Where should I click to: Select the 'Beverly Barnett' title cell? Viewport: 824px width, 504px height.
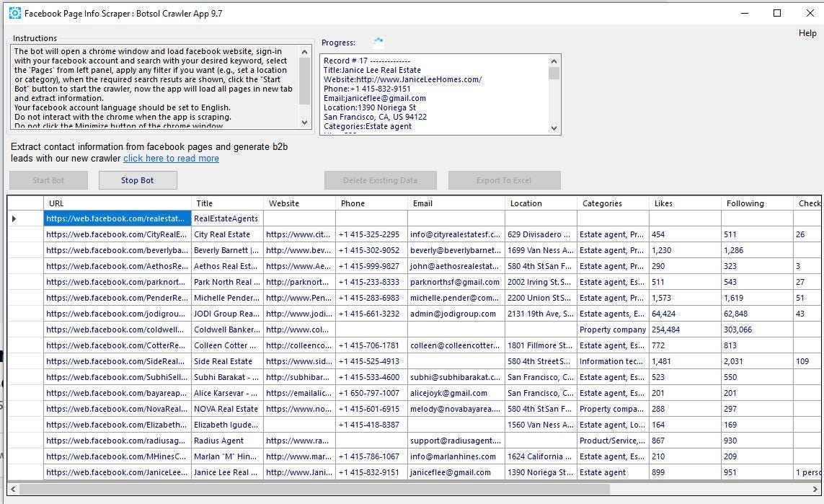click(228, 250)
